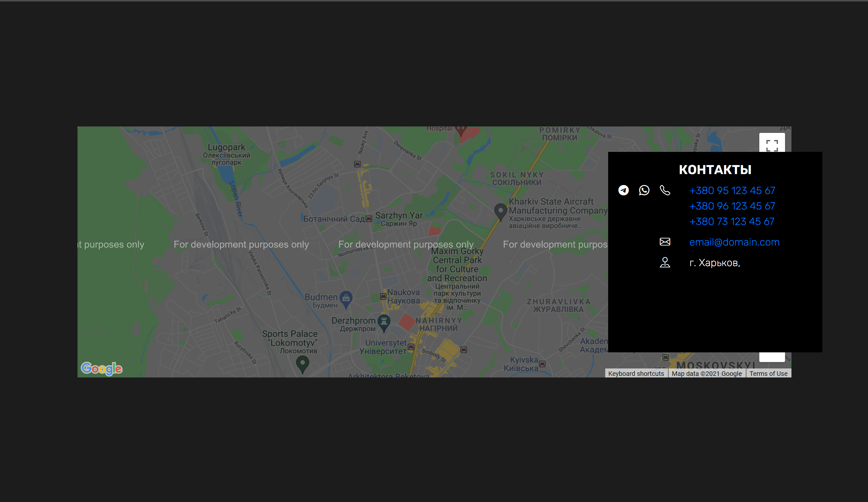Click Map data ©2021 Google
868x502 pixels.
(707, 374)
